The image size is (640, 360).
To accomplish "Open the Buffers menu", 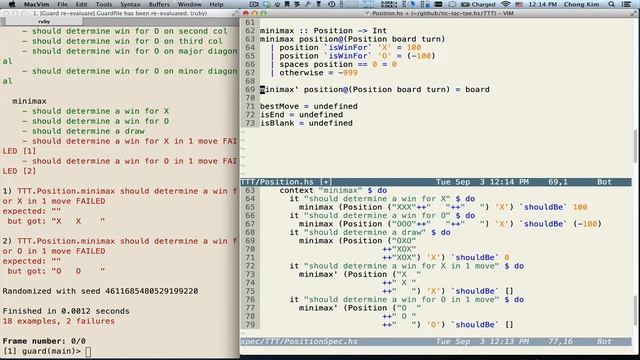I will click(x=159, y=4).
